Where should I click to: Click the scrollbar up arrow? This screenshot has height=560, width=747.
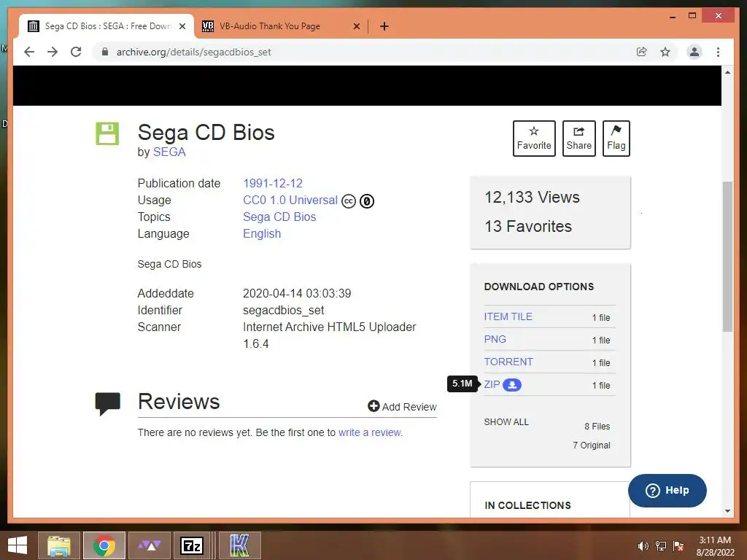[x=727, y=72]
